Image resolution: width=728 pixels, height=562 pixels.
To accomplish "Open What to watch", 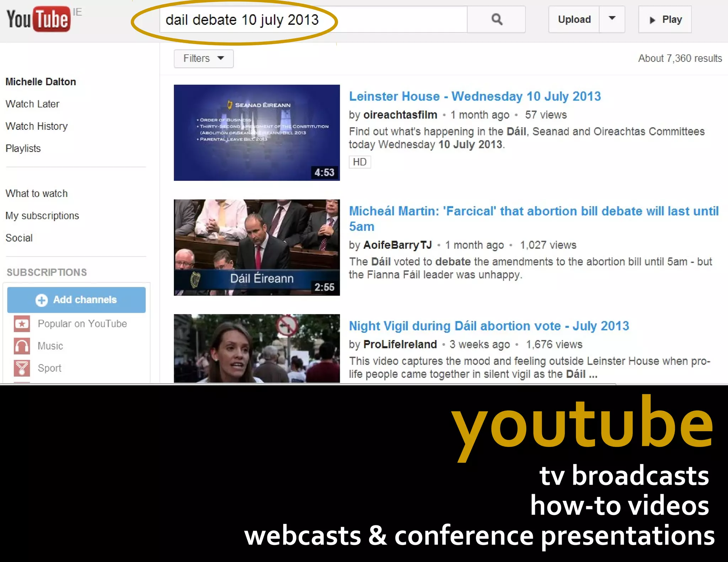I will [x=37, y=194].
